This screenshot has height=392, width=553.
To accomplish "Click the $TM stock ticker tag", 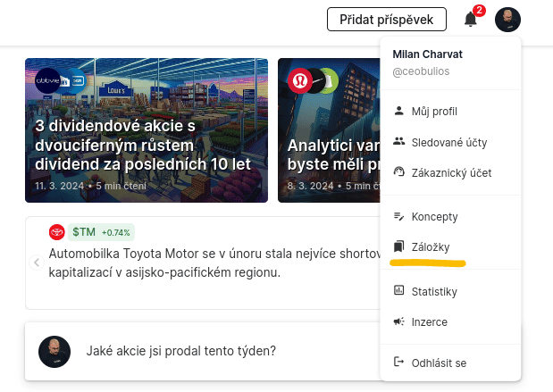I will click(x=84, y=232).
